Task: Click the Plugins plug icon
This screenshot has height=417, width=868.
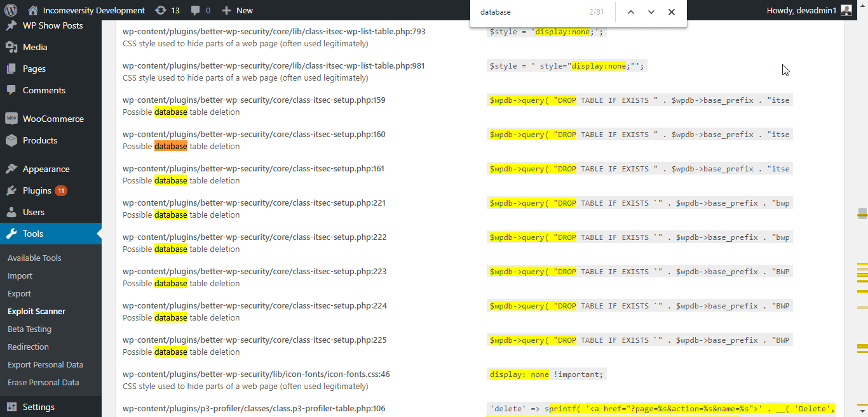Action: (x=11, y=190)
